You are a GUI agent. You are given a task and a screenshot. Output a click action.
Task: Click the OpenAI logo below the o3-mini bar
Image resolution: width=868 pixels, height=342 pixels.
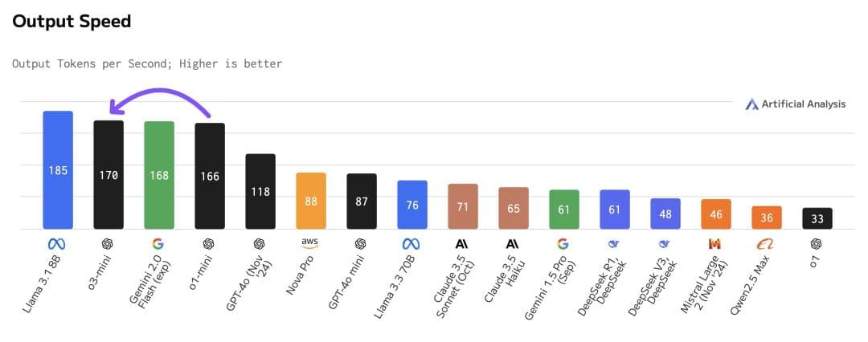pyautogui.click(x=108, y=244)
